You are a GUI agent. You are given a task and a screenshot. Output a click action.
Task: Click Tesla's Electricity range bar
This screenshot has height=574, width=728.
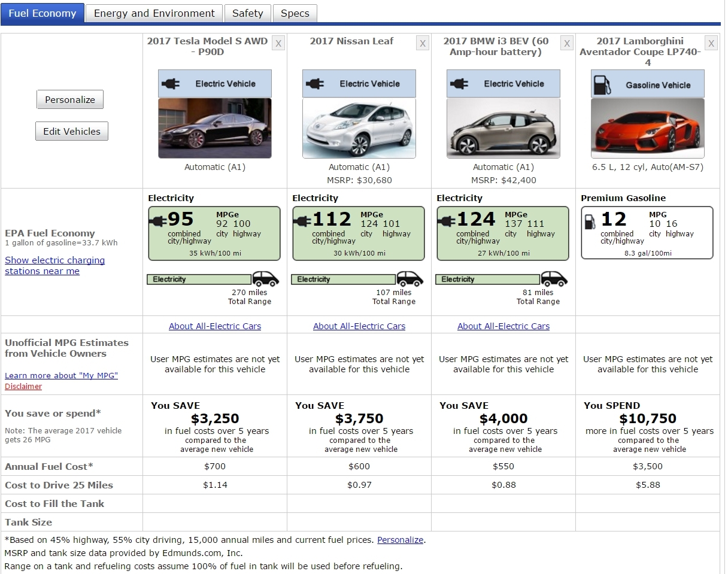pyautogui.click(x=199, y=280)
